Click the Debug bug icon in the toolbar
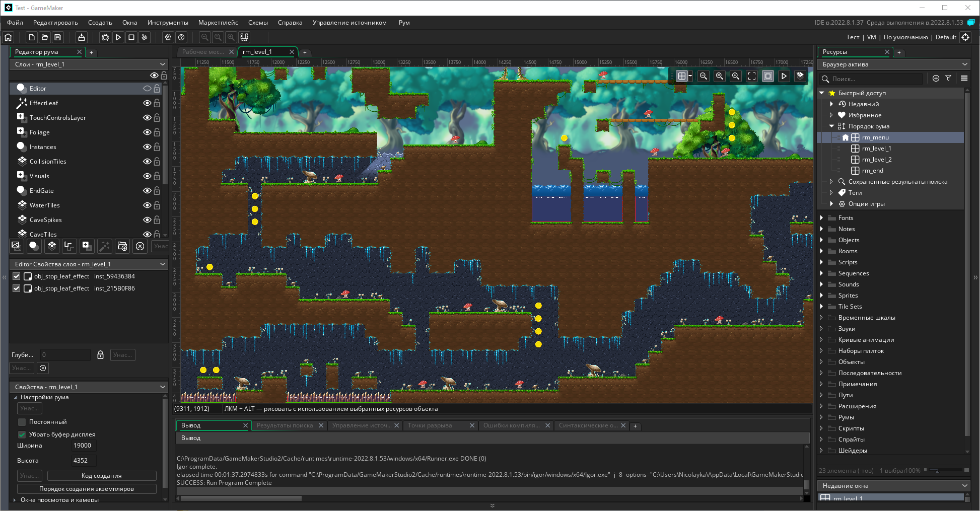 [x=105, y=37]
